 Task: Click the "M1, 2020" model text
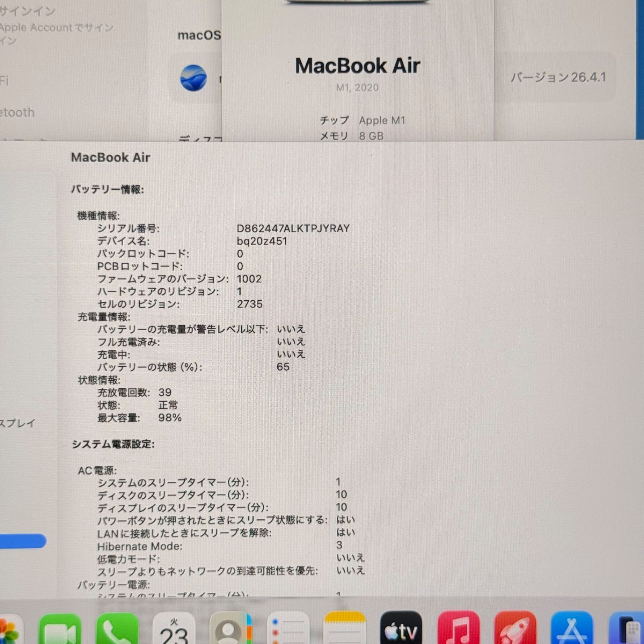coord(357,87)
